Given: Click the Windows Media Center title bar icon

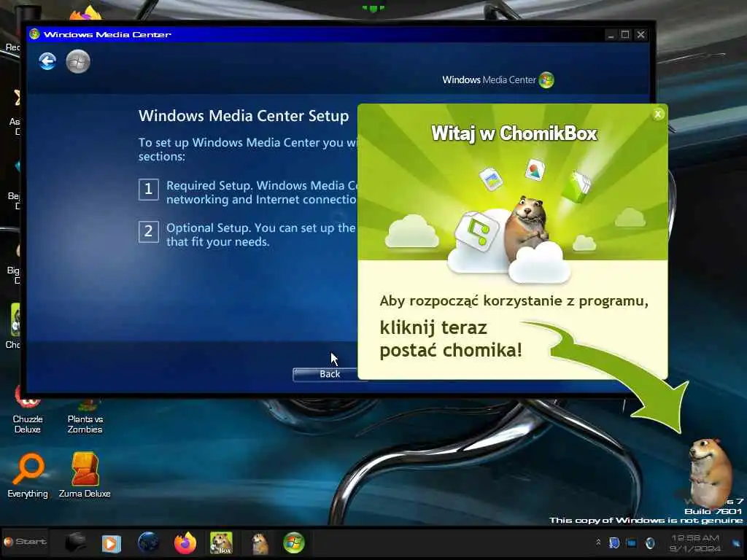Looking at the screenshot, I should tap(34, 34).
